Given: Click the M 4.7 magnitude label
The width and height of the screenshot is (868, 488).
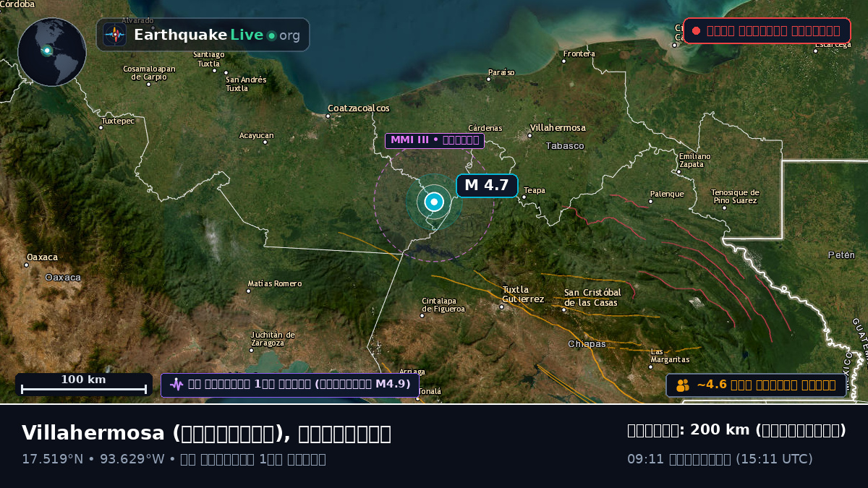Looking at the screenshot, I should coord(487,186).
